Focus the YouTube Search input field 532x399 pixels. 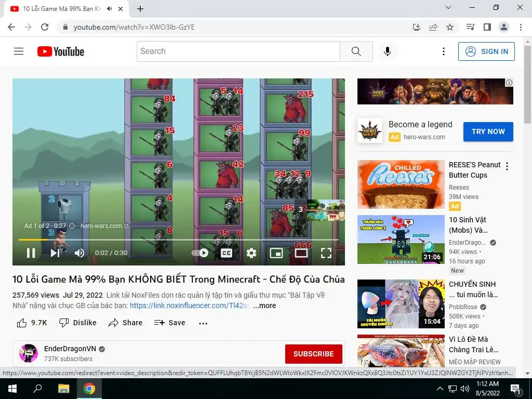coord(238,51)
